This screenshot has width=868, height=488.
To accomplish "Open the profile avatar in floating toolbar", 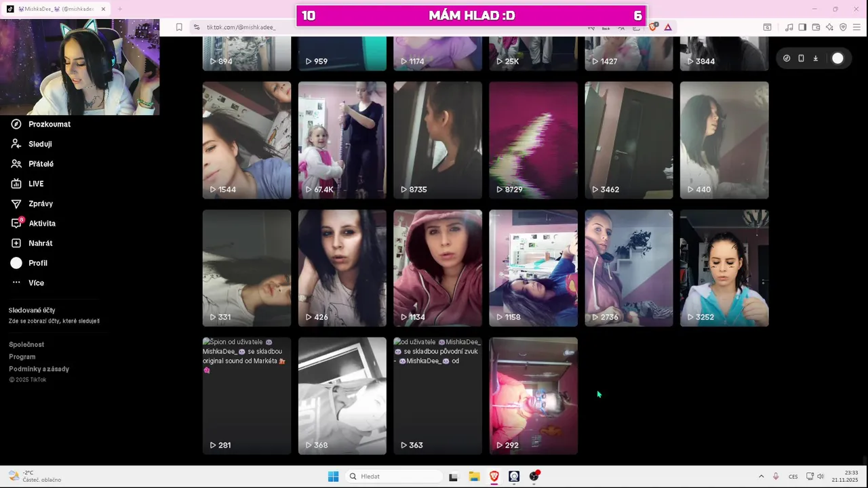I will pos(838,58).
